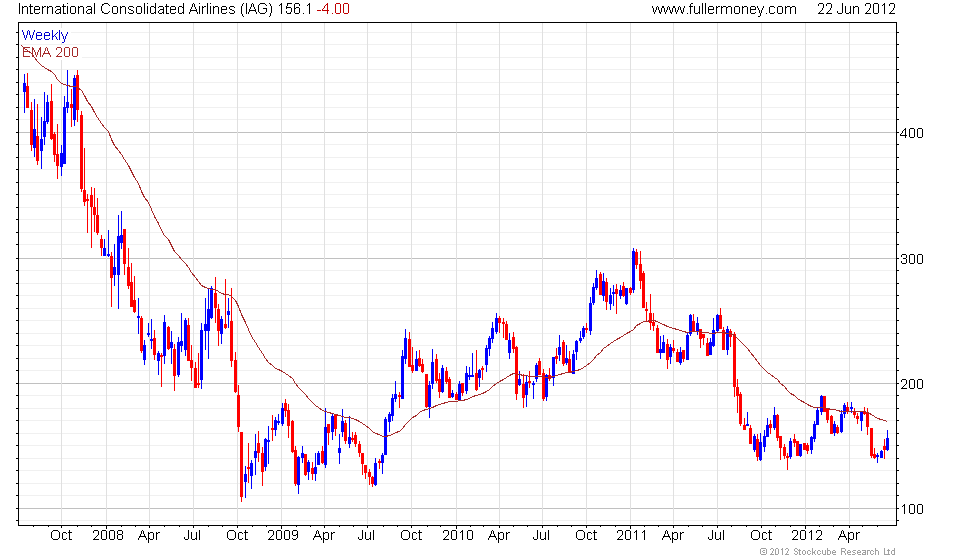The height and width of the screenshot is (560, 980).
Task: Click the Jul label between 2011 and 2012
Action: 716,536
